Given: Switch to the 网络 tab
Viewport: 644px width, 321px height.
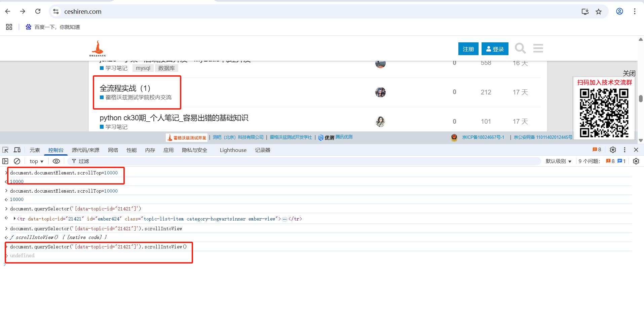Looking at the screenshot, I should pos(113,150).
